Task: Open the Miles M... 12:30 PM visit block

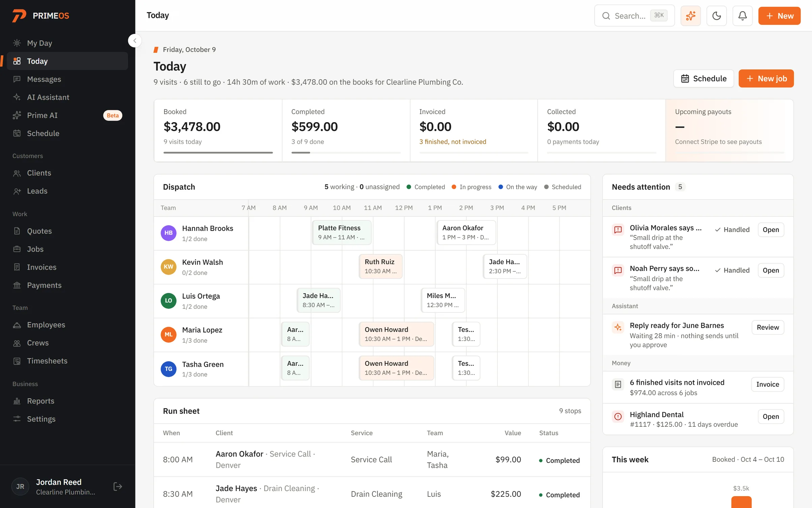Action: tap(443, 300)
